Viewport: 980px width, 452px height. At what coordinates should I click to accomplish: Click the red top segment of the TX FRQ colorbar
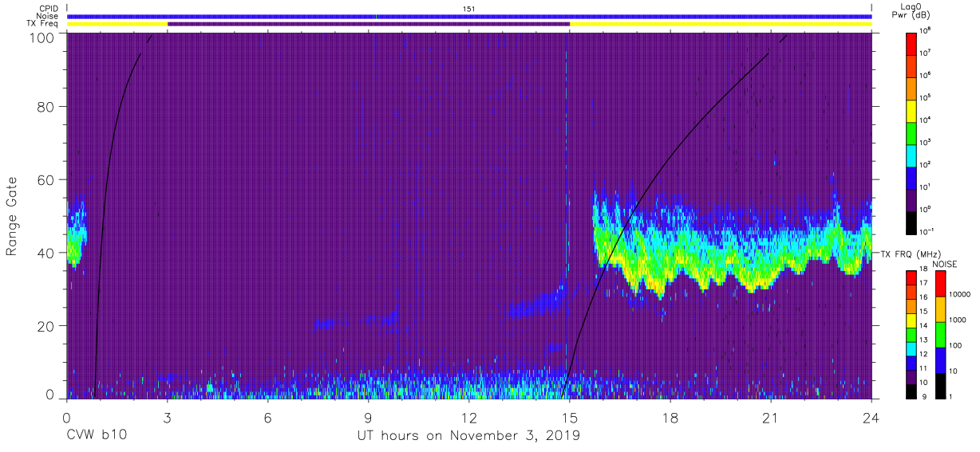pyautogui.click(x=913, y=278)
